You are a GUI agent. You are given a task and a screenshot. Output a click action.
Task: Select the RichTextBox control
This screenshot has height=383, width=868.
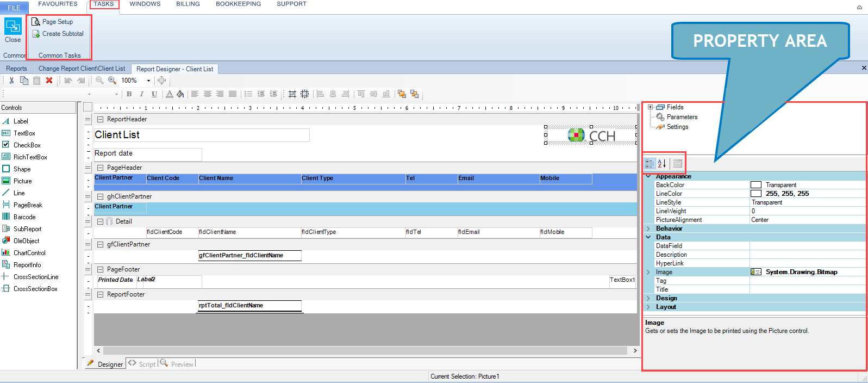pyautogui.click(x=25, y=157)
